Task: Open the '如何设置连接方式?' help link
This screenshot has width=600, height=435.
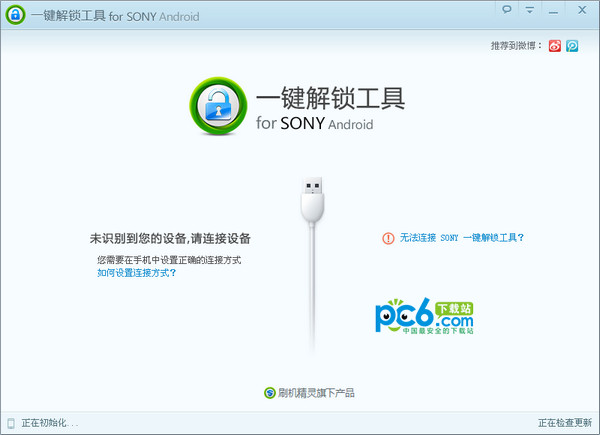Action: (x=137, y=272)
